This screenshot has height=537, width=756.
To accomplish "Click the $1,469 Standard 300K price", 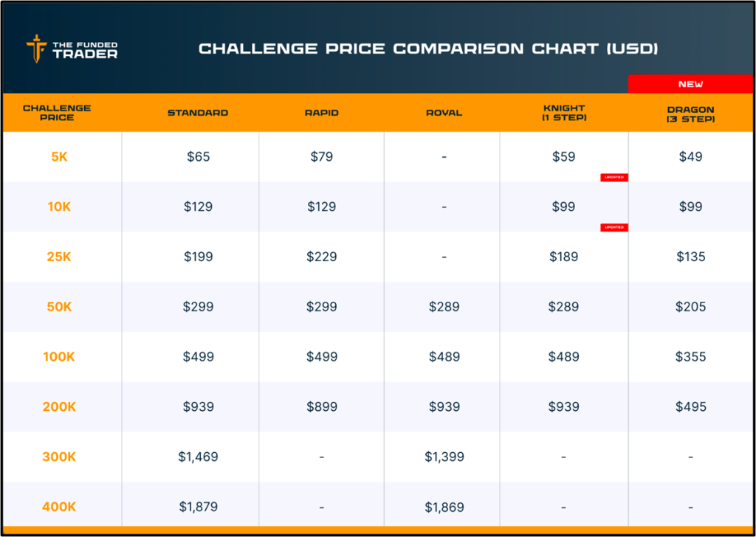I will click(198, 457).
